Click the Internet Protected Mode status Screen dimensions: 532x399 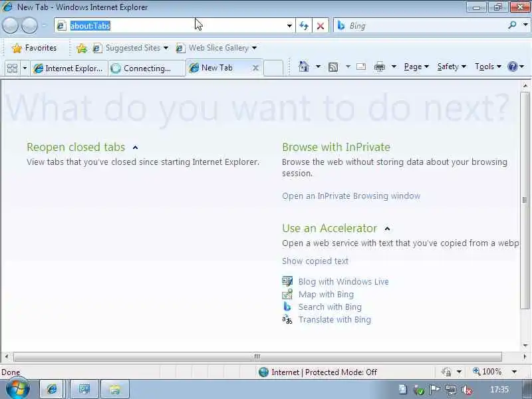(318, 372)
